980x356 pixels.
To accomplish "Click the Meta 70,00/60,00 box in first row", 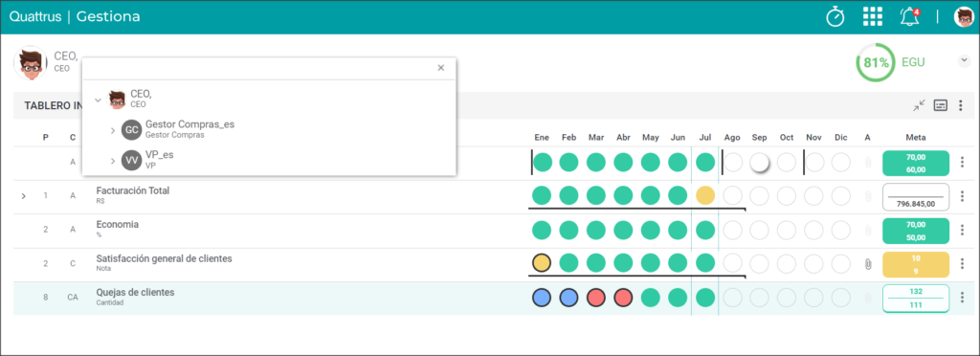I will (x=916, y=163).
